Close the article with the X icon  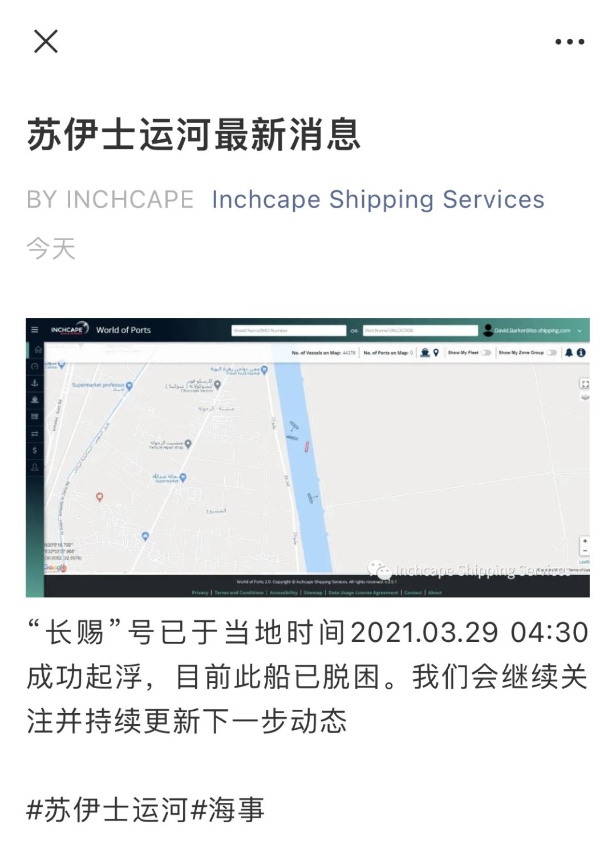[46, 41]
